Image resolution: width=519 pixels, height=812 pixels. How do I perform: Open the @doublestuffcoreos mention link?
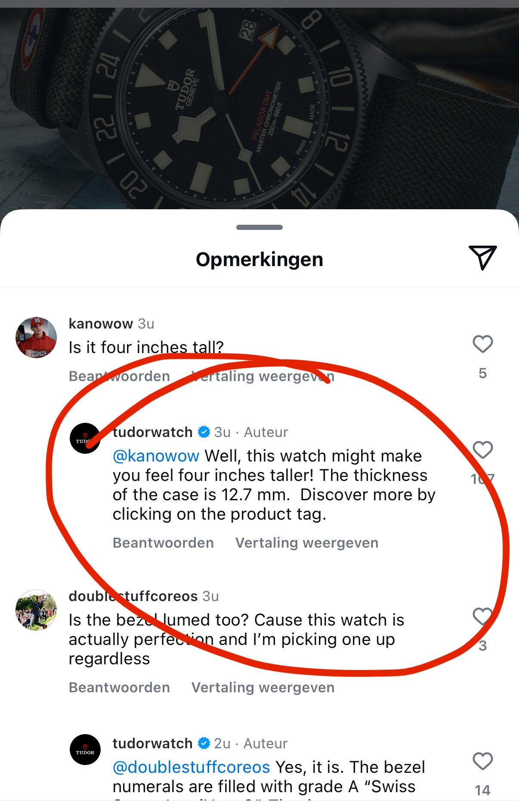tap(192, 767)
